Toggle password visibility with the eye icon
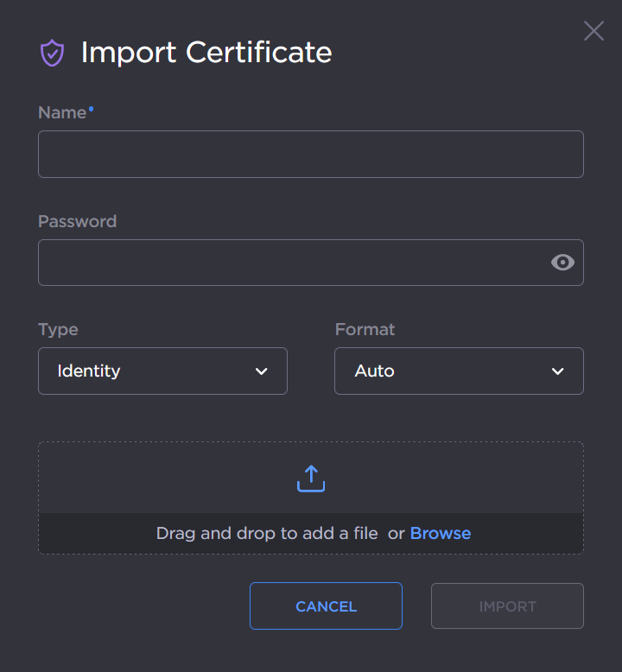 [562, 263]
